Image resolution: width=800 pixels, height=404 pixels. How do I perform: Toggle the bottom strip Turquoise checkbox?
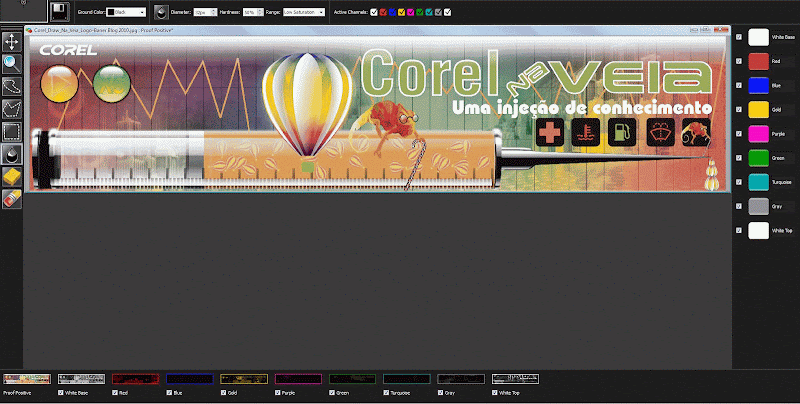(386, 393)
